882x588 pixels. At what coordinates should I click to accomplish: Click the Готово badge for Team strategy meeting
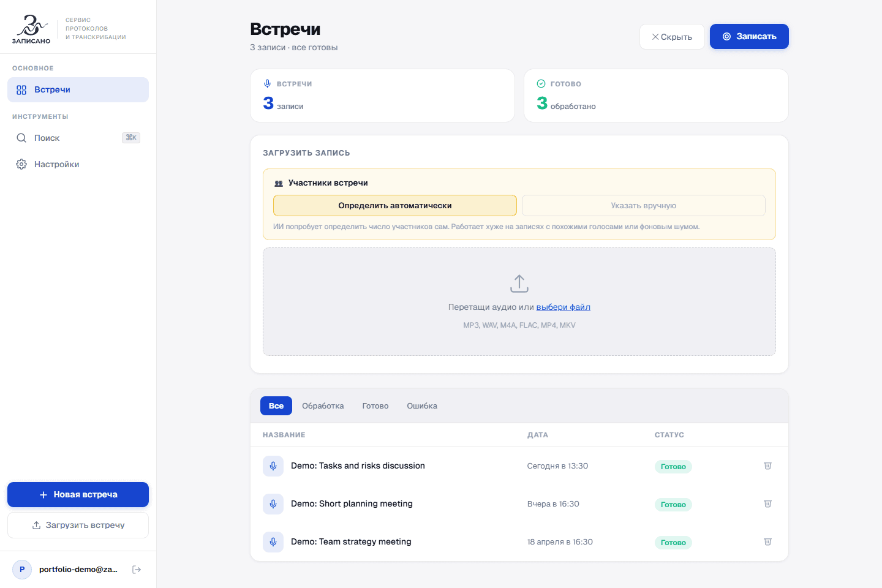click(x=673, y=543)
